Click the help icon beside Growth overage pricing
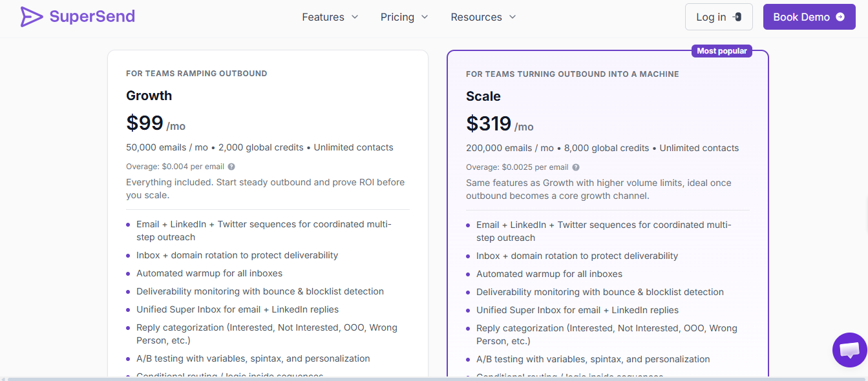This screenshot has height=381, width=868. [x=231, y=166]
